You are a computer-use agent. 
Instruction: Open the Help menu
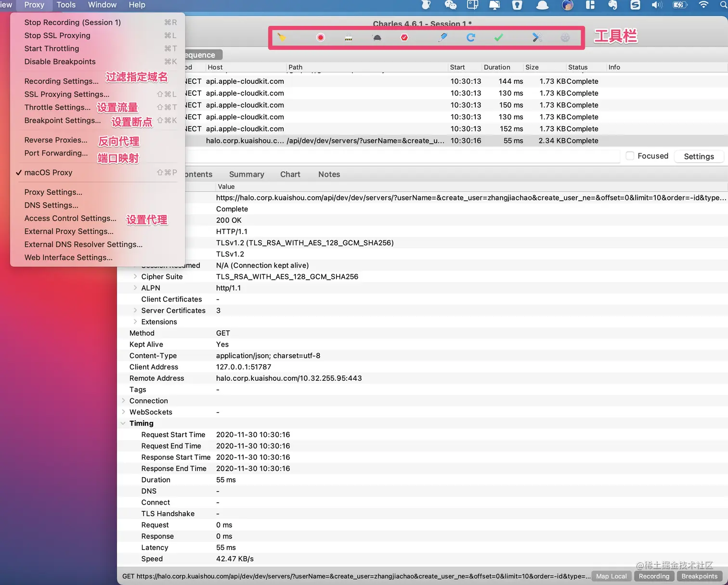137,5
